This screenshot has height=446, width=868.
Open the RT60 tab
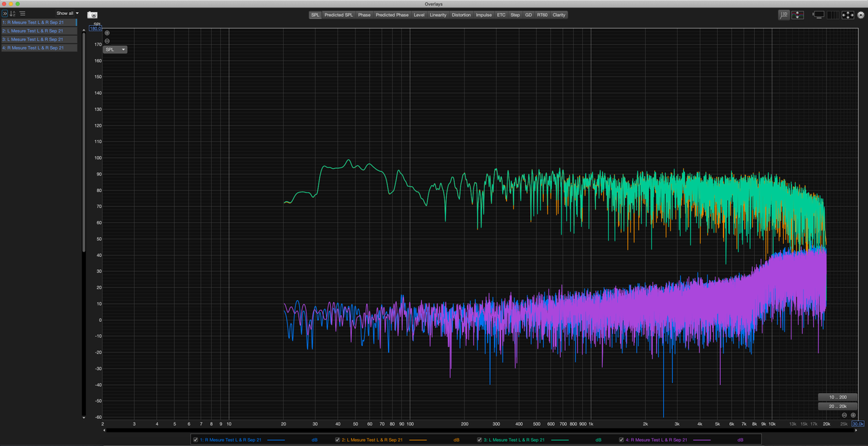click(542, 15)
